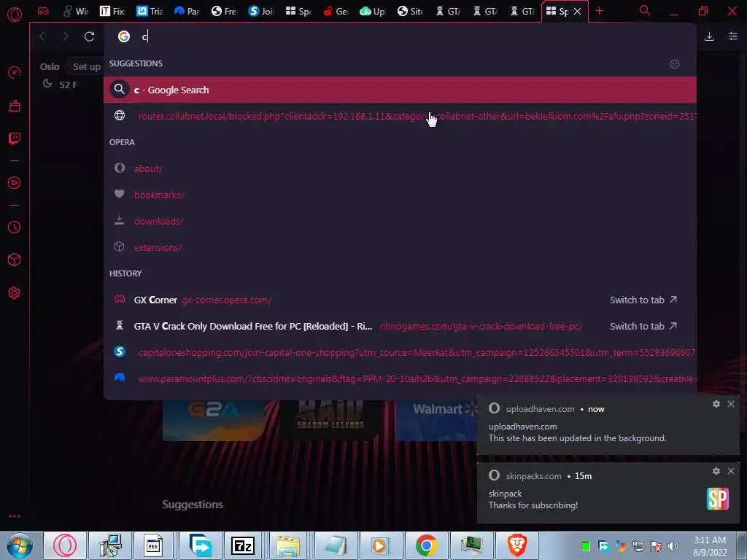Screen dimensions: 747x560
Task: Click the Set up weather button
Action: [x=85, y=66]
